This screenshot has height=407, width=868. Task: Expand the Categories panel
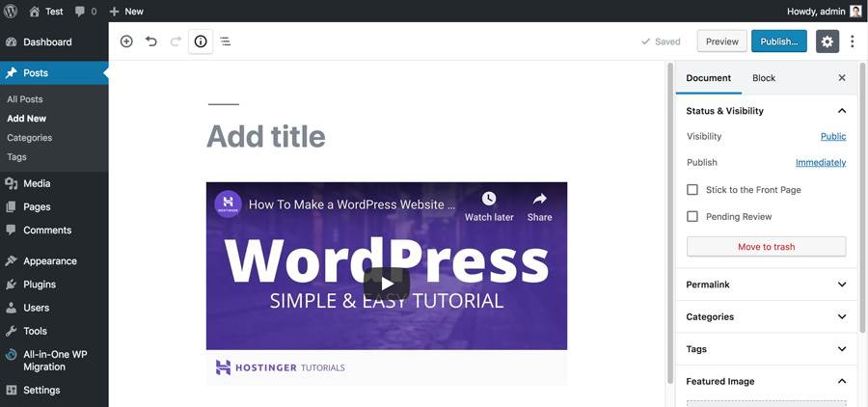(766, 316)
